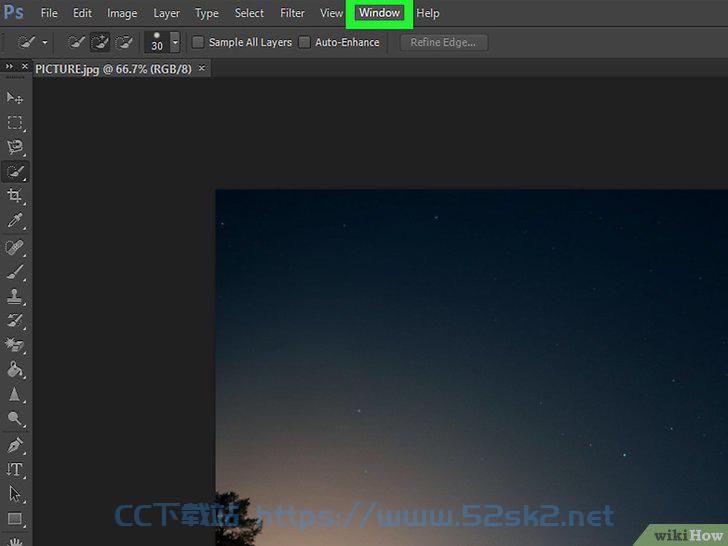Viewport: 728px width, 546px height.
Task: Open the Layer menu
Action: coord(167,13)
